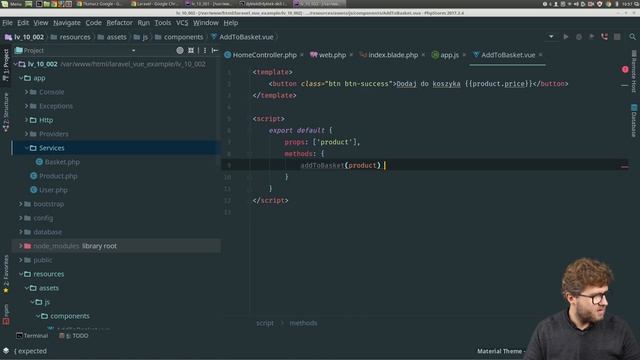640x360 pixels.
Task: Click the red error indicator icon
Action: pyautogui.click(x=625, y=69)
